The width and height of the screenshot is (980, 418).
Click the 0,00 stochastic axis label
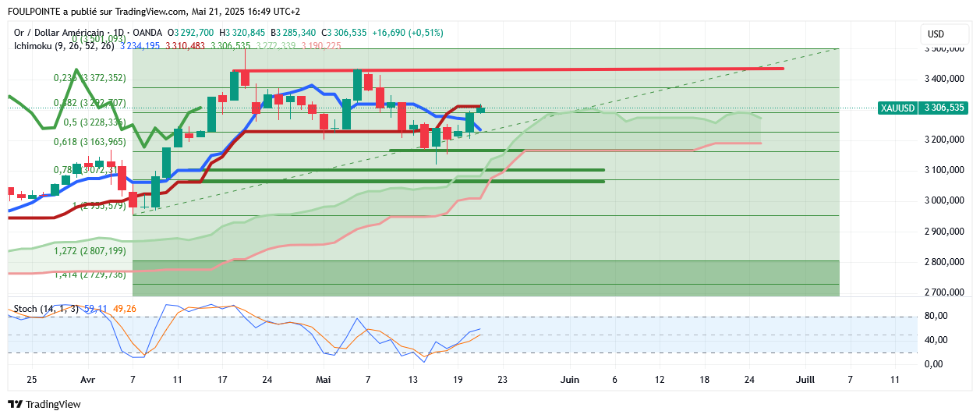[936, 364]
